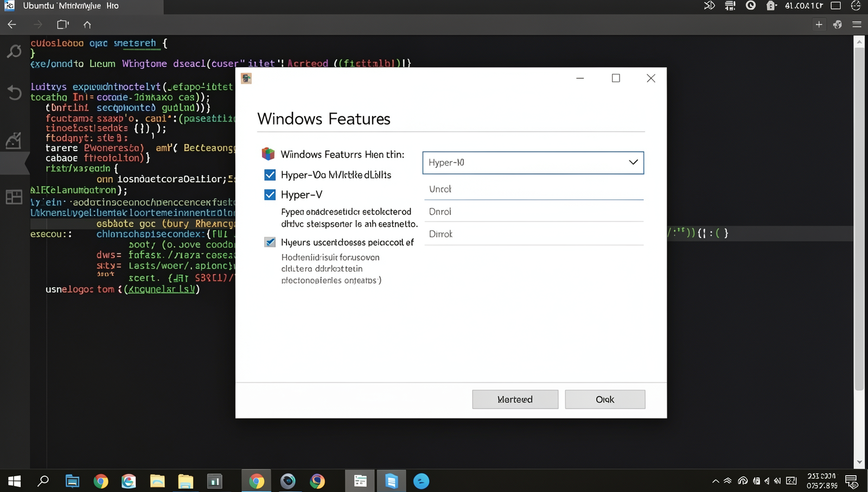
Task: Click the "Windows Featurrs Hıen tlın:" label
Action: click(342, 154)
